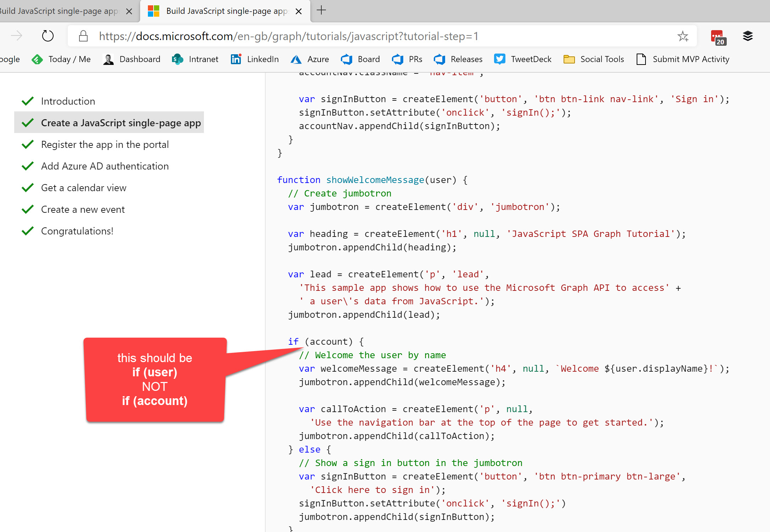Open the PRs bookmark

point(414,59)
